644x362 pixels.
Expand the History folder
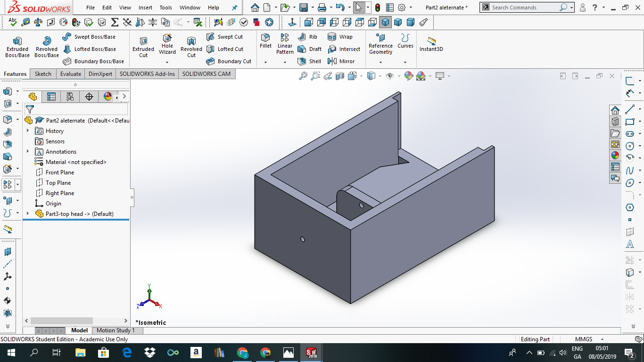(x=28, y=131)
